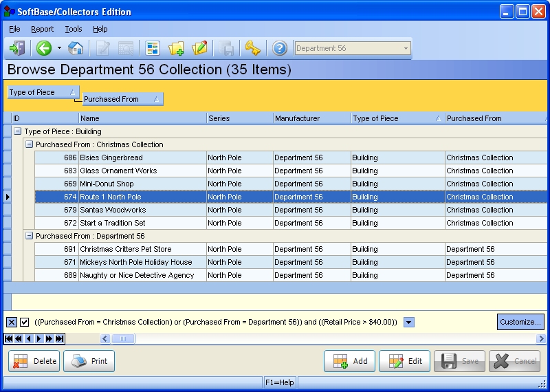Click the disabled search preview toolbar icon
Image resolution: width=550 pixels, height=392 pixels.
click(125, 48)
